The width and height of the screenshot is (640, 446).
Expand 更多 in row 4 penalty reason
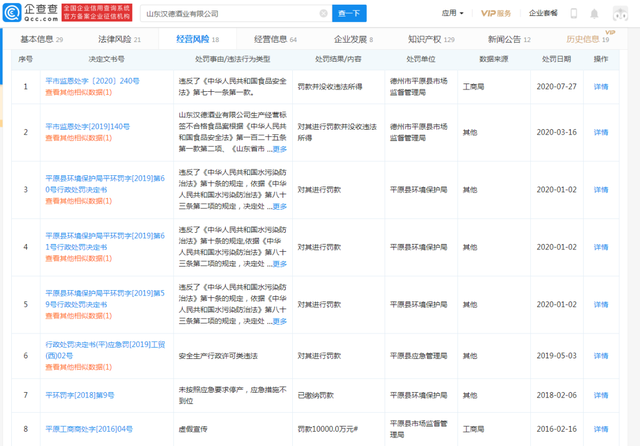tap(280, 264)
